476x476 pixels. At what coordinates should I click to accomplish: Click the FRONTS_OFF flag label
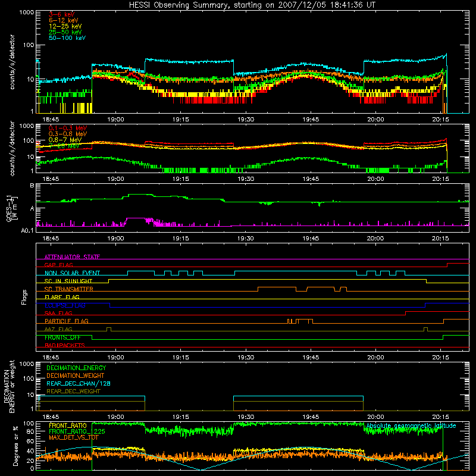click(62, 337)
